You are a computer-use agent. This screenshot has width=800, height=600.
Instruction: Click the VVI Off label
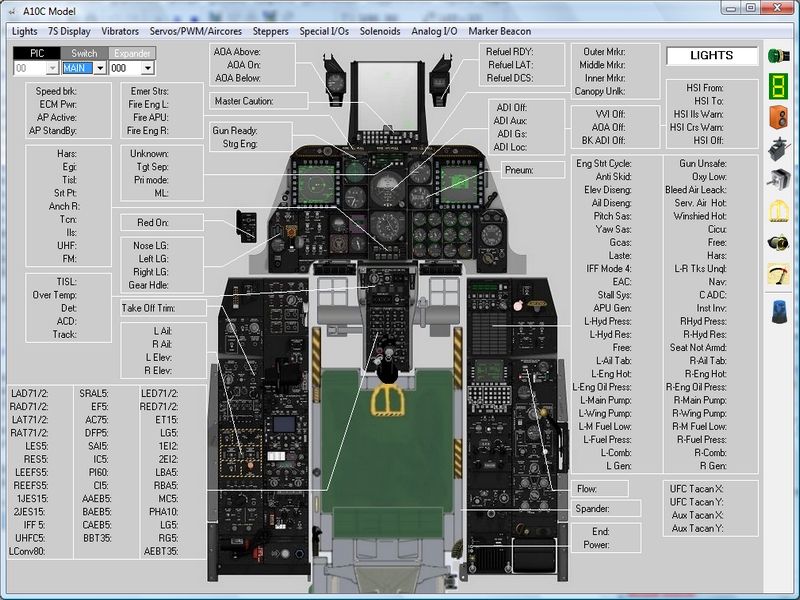coord(610,114)
